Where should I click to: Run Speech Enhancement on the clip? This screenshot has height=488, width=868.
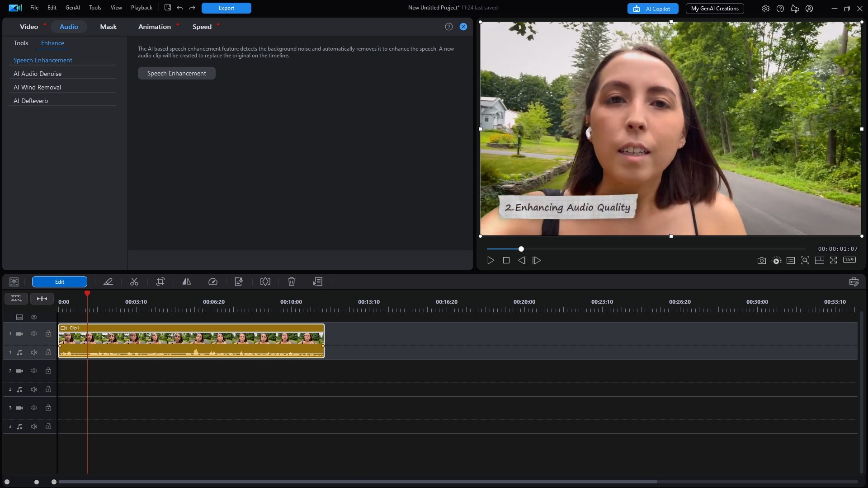(x=176, y=73)
